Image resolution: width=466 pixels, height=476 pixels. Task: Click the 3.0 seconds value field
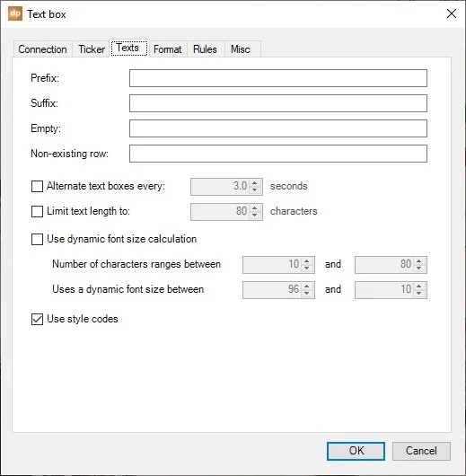click(x=220, y=187)
